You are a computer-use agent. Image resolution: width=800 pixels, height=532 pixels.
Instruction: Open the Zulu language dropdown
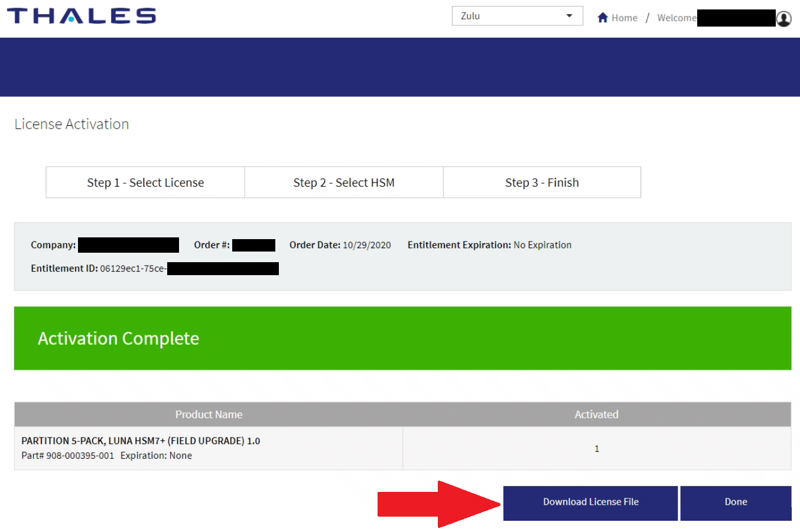pos(517,16)
